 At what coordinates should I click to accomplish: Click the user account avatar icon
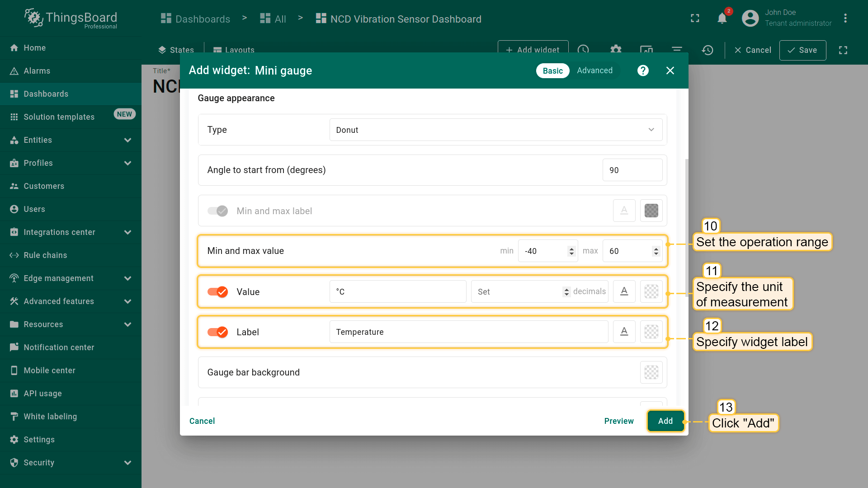tap(750, 18)
